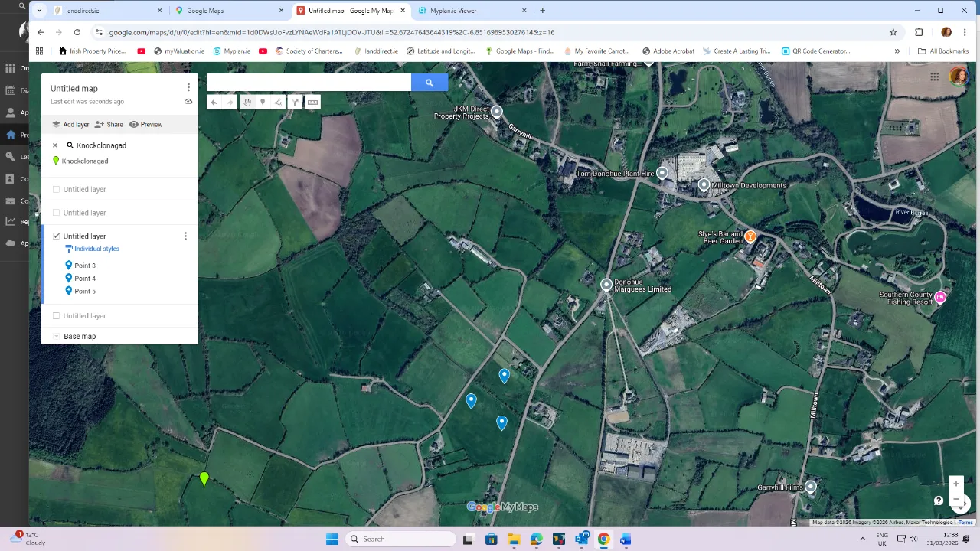Open the Measure distances tool
980x551 pixels.
coord(312,102)
